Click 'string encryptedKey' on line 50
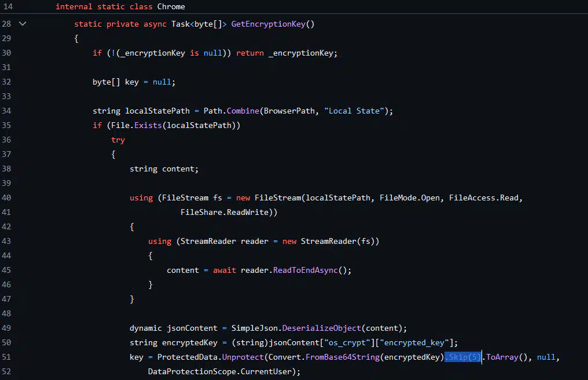588x380 pixels. coord(173,342)
